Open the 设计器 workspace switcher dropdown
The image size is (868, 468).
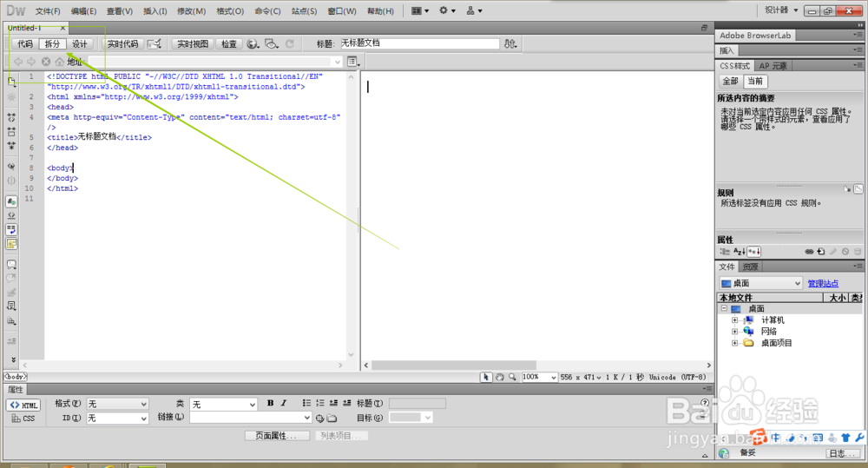[x=781, y=10]
